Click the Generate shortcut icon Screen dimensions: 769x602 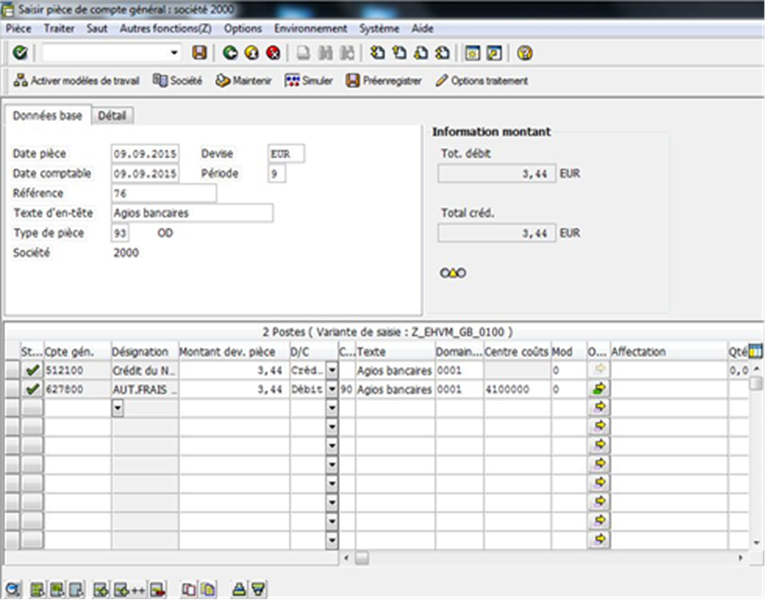click(x=494, y=52)
